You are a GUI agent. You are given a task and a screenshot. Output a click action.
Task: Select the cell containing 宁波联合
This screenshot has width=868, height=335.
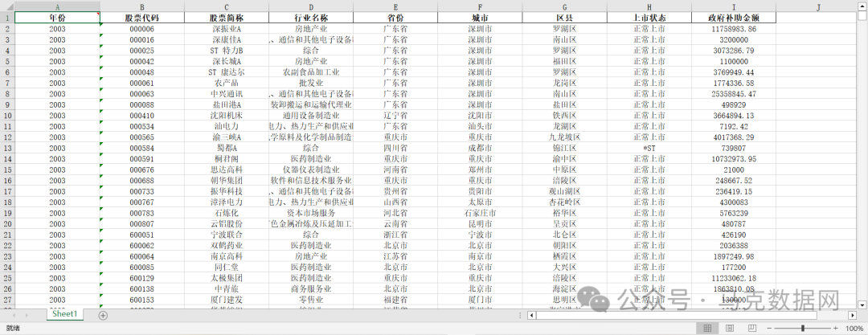point(227,235)
